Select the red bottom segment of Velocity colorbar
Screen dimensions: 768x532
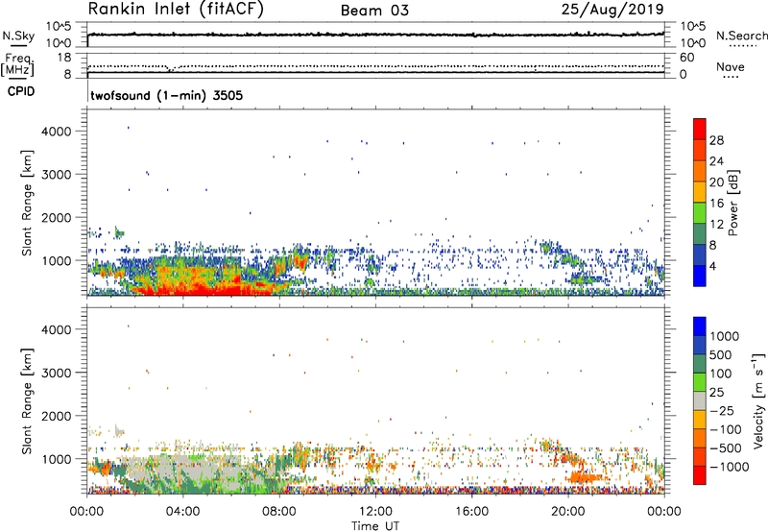[x=700, y=475]
